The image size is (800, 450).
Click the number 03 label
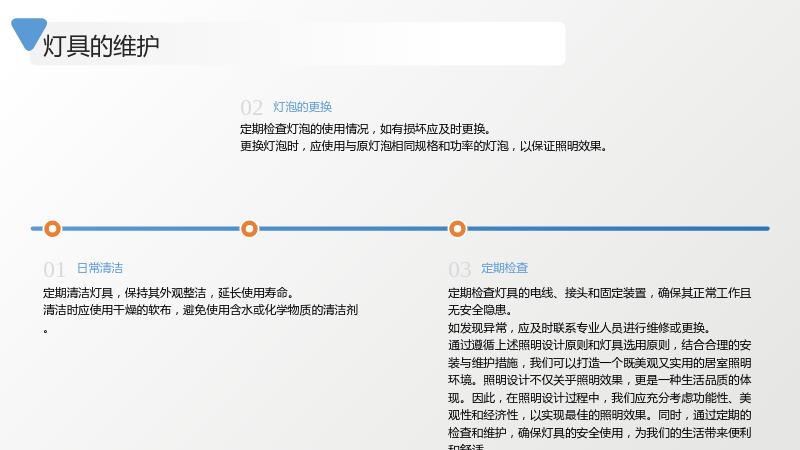tap(460, 269)
